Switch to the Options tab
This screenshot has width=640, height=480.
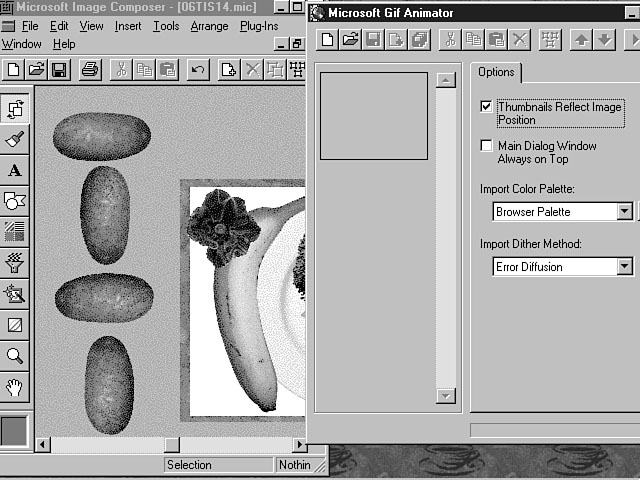point(496,72)
